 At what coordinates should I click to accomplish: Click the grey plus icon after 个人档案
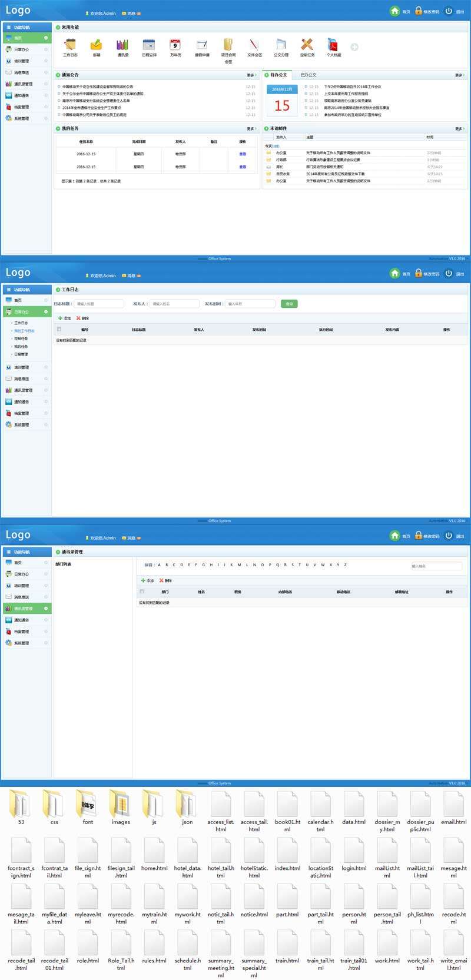354,47
